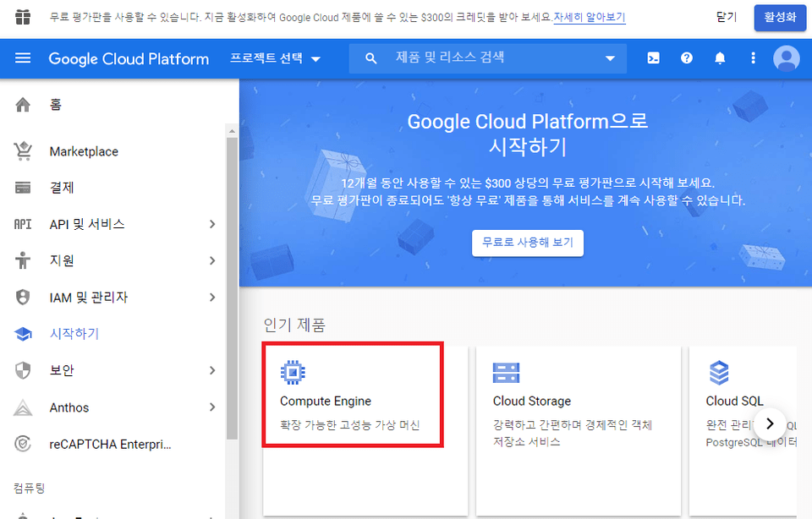Screen dimensions: 812x519
Task: Expand the API 및 서비스 submenu
Action: click(212, 224)
